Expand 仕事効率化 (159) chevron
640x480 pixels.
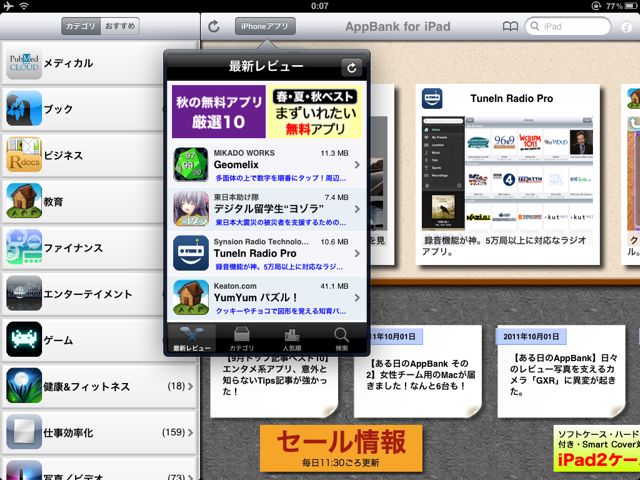pyautogui.click(x=191, y=432)
